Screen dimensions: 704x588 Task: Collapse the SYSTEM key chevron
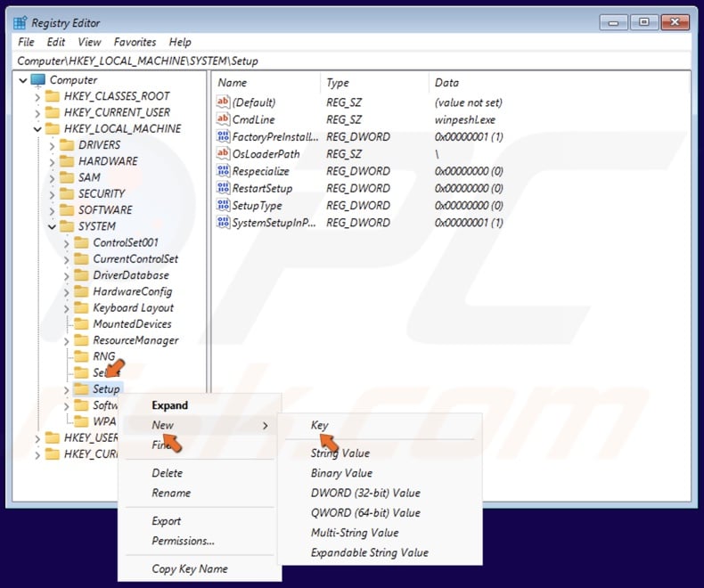click(52, 227)
